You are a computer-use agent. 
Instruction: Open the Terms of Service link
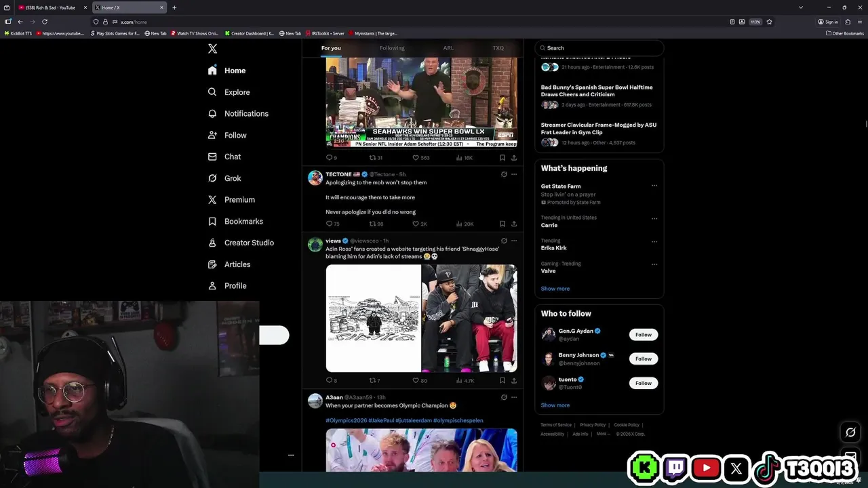(556, 425)
